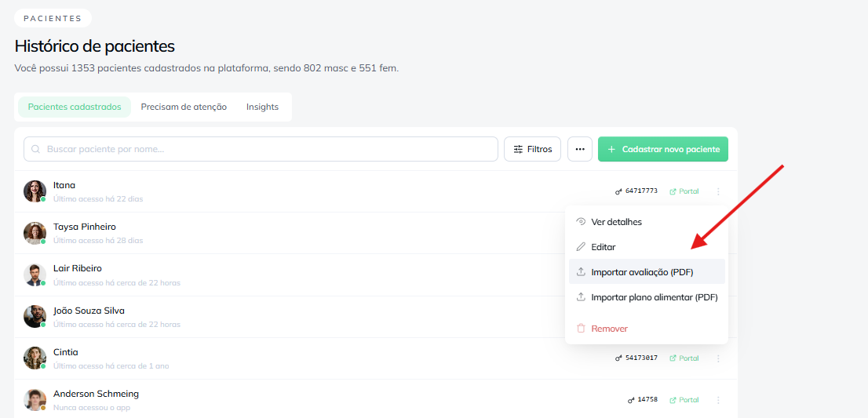Switch to the Insights tab
The width and height of the screenshot is (868, 418).
tap(262, 107)
